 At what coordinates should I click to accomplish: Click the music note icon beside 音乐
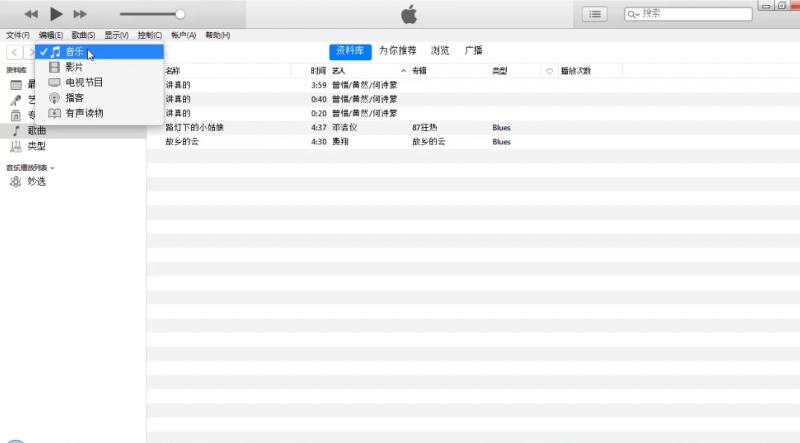tap(55, 52)
